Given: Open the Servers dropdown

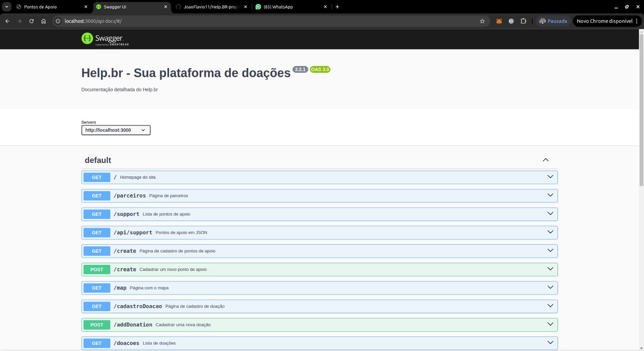Looking at the screenshot, I should [x=116, y=130].
